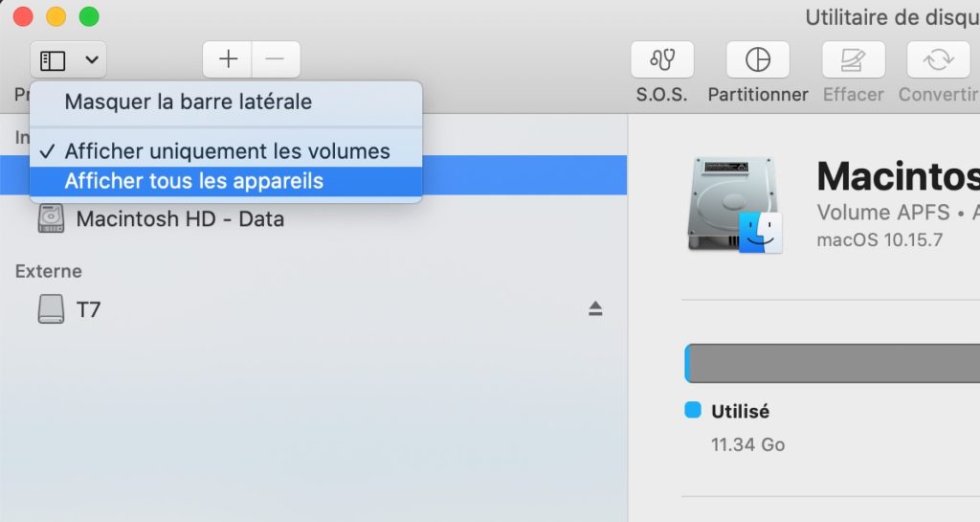The image size is (980, 522).
Task: Click the Macintosh HD Finder disk image
Action: coord(735,205)
